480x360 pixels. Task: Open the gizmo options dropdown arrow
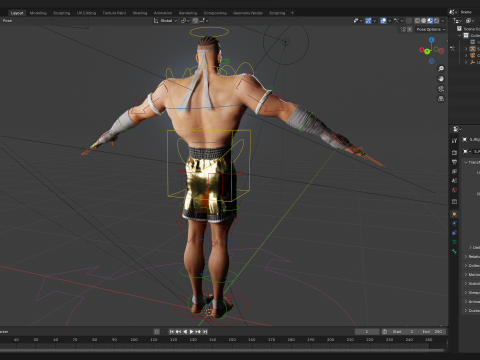click(x=374, y=21)
